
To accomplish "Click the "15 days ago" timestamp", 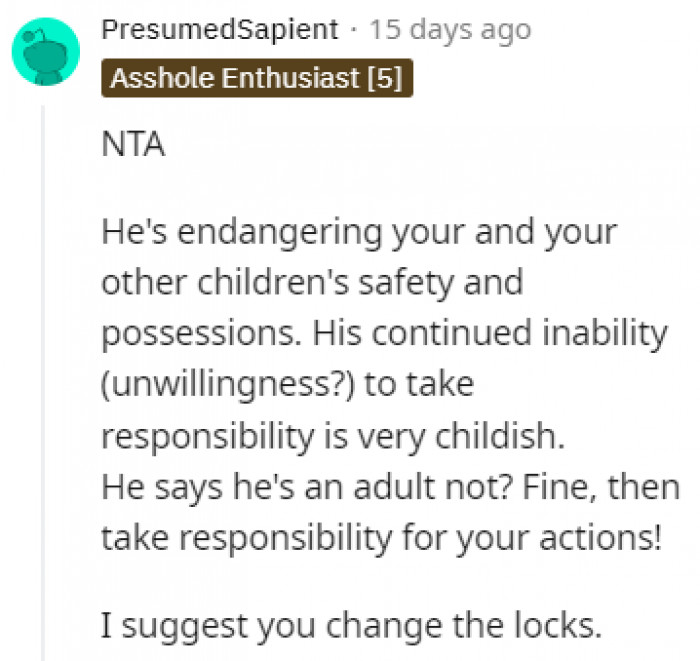I will pos(449,29).
